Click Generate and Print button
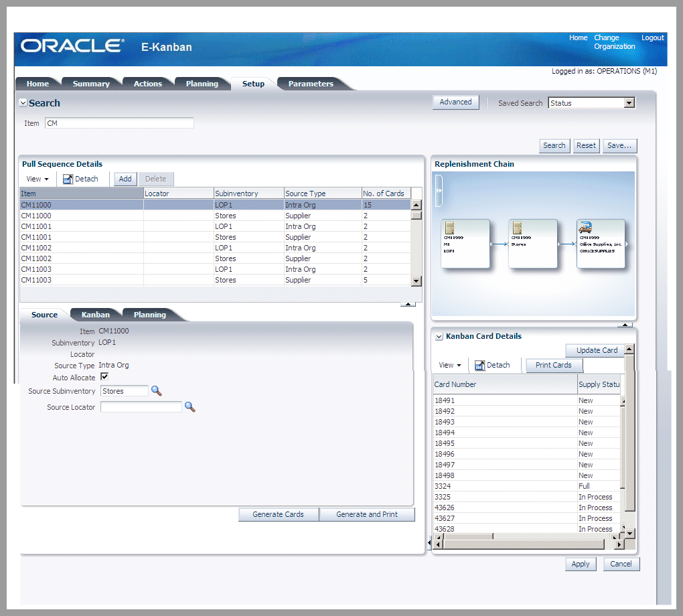Viewport: 683px width, 616px height. [367, 514]
